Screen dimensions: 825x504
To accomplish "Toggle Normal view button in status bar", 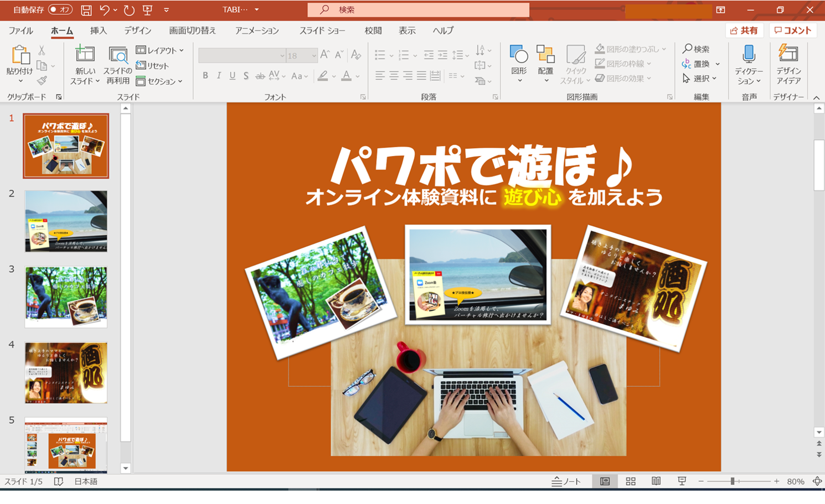I will pos(605,481).
